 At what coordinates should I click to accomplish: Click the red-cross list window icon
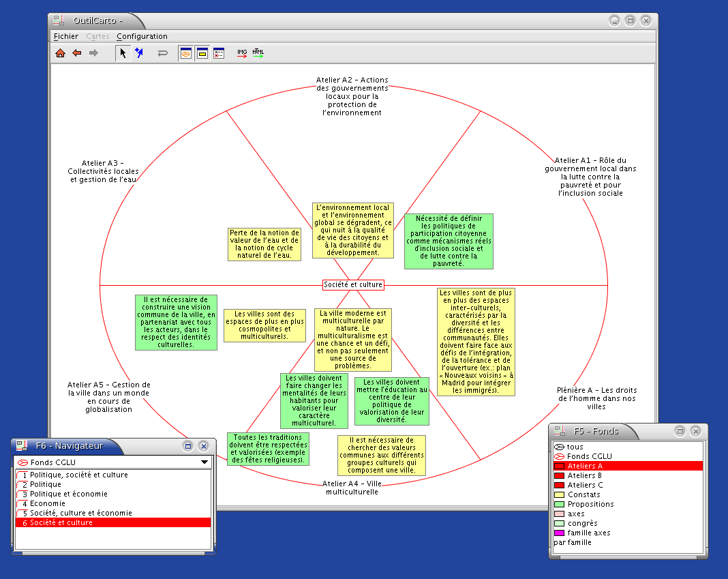point(219,53)
